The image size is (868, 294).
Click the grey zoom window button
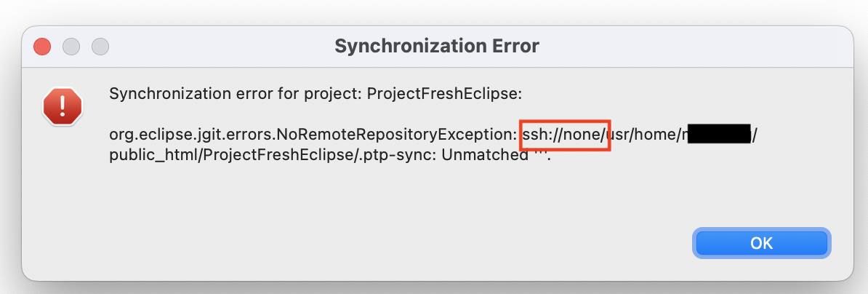pos(100,47)
